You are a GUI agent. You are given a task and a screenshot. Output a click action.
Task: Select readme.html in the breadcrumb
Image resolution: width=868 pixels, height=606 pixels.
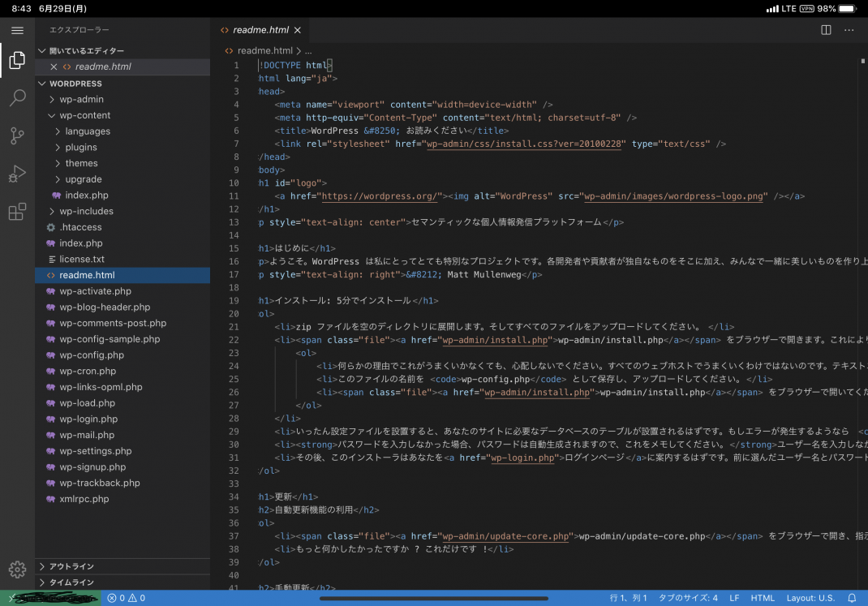265,51
